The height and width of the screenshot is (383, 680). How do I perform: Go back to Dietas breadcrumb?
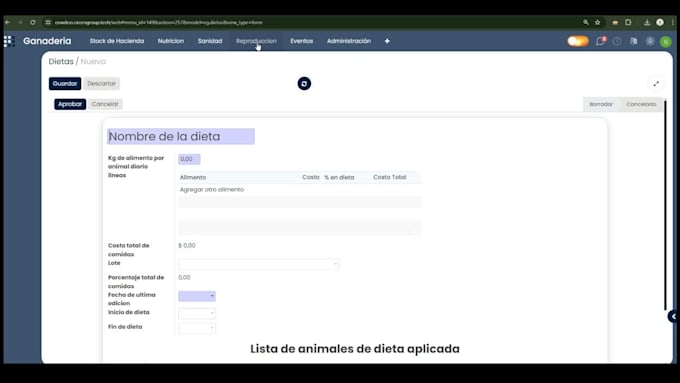coord(61,62)
